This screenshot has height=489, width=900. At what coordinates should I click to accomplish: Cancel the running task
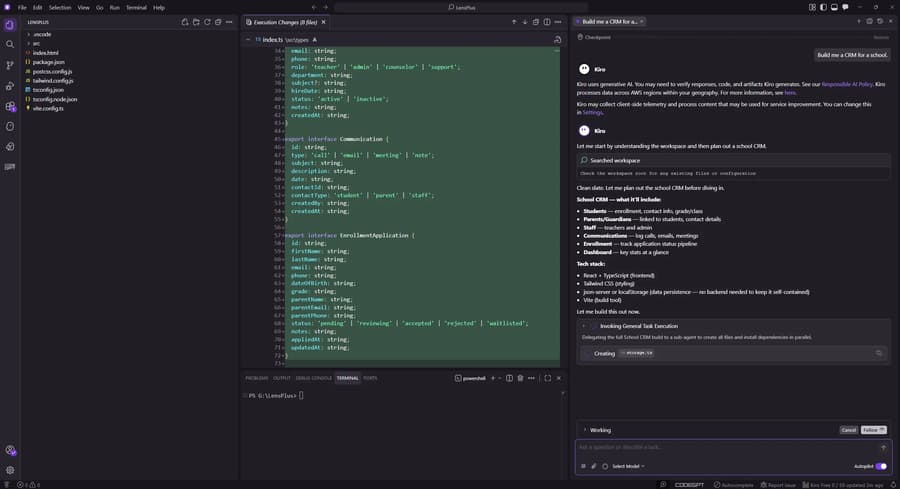849,430
